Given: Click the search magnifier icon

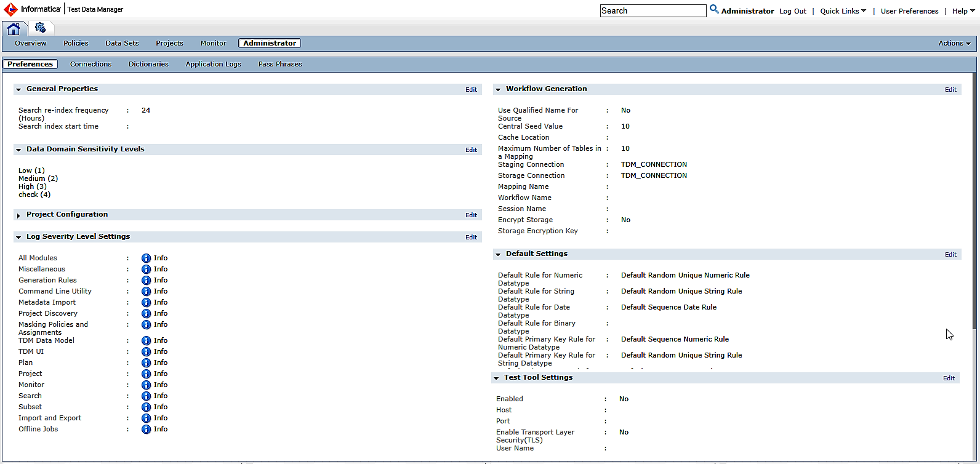Looking at the screenshot, I should pos(714,9).
